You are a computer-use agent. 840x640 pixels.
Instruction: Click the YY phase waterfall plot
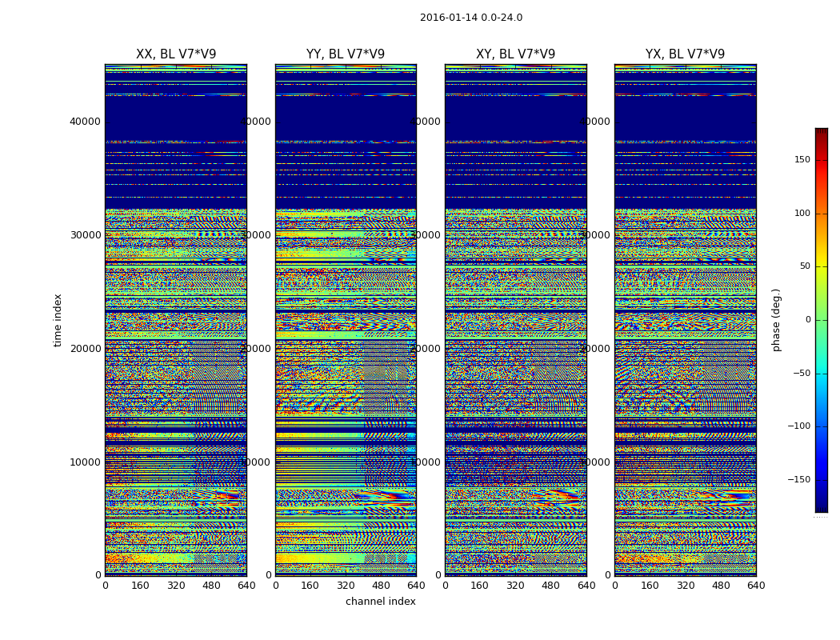[346, 320]
